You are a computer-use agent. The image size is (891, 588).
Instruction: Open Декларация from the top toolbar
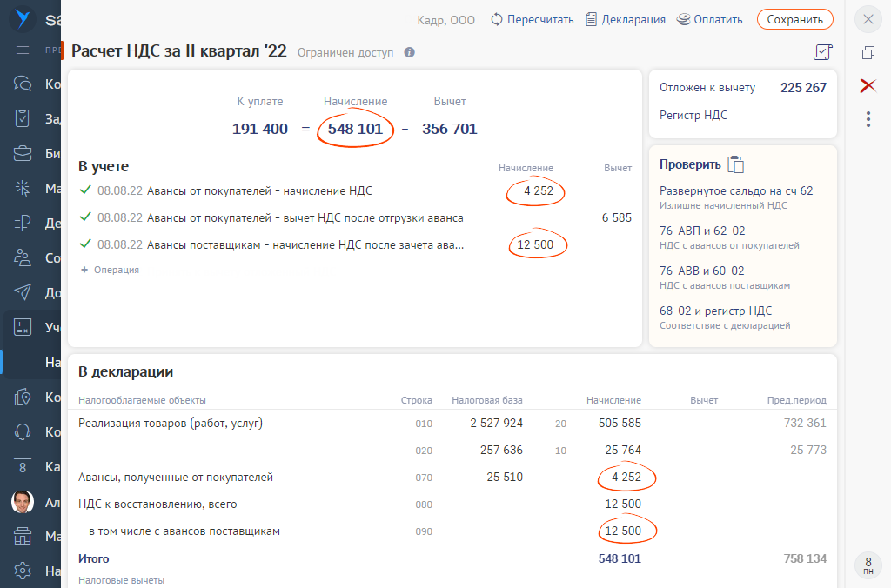626,19
